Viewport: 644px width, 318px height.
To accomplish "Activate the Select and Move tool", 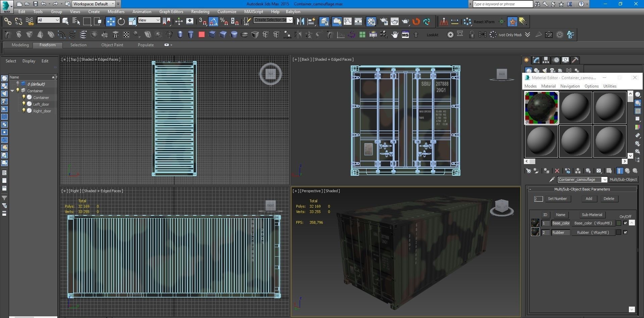I will coord(110,22).
